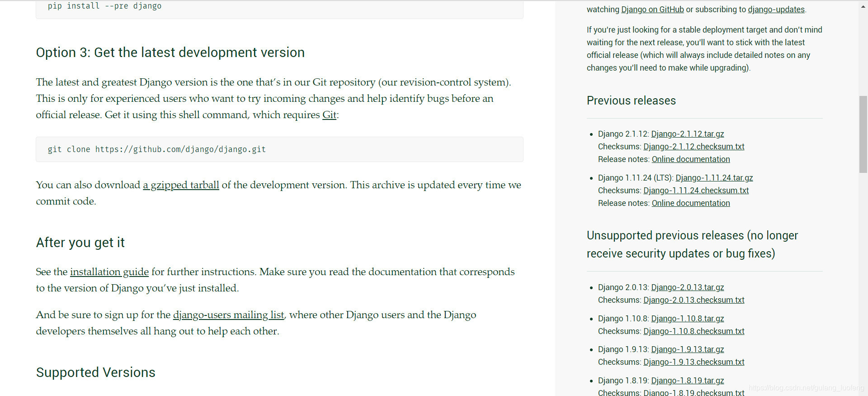Download Django-2.1.12.tar.gz
868x396 pixels.
pyautogui.click(x=688, y=134)
